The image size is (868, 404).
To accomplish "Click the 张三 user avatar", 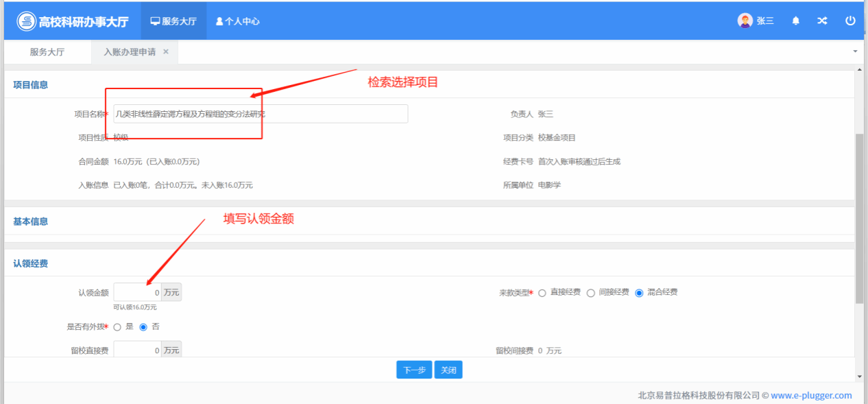I will coord(745,21).
